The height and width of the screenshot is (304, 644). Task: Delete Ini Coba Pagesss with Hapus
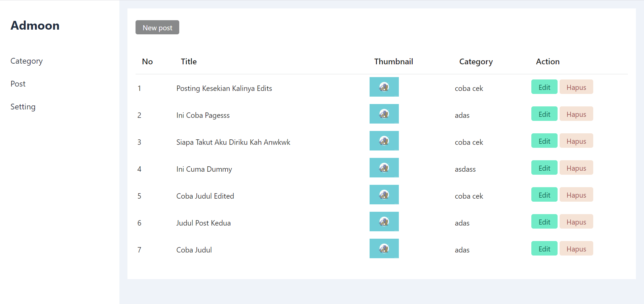pyautogui.click(x=576, y=114)
